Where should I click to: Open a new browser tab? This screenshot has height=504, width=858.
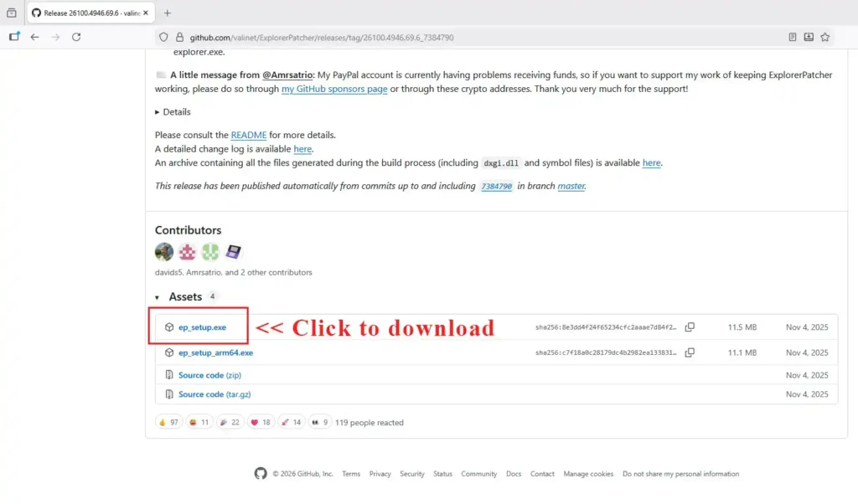(x=168, y=13)
